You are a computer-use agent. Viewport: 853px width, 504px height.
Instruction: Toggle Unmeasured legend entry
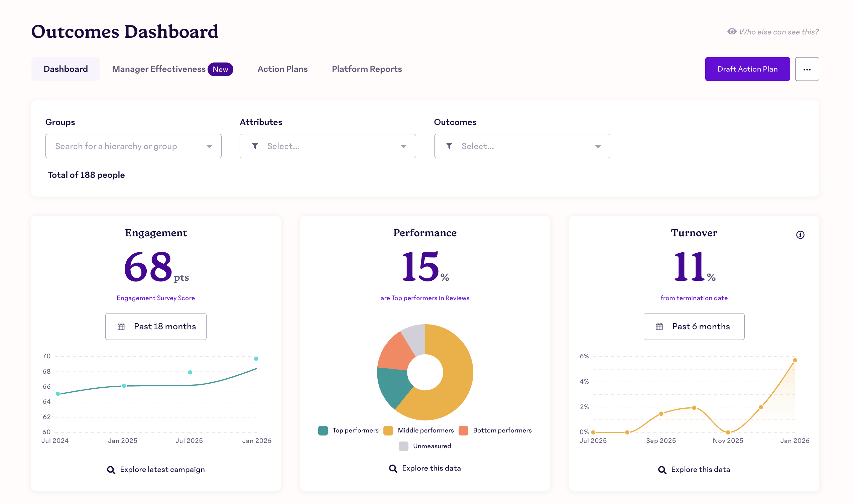(x=432, y=446)
